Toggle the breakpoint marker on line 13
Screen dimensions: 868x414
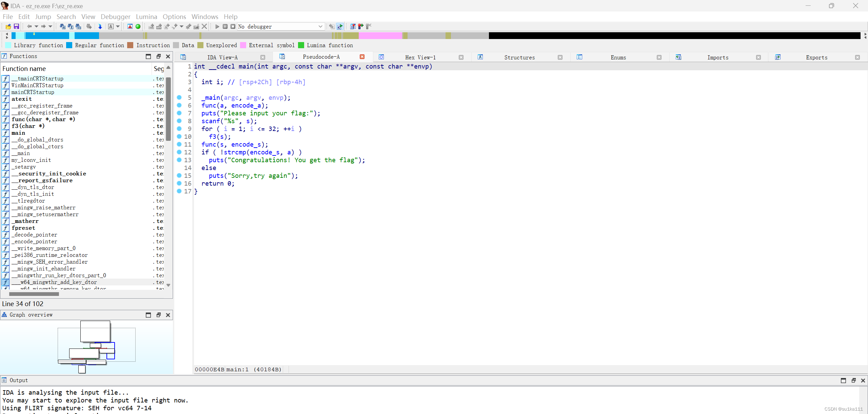(179, 160)
